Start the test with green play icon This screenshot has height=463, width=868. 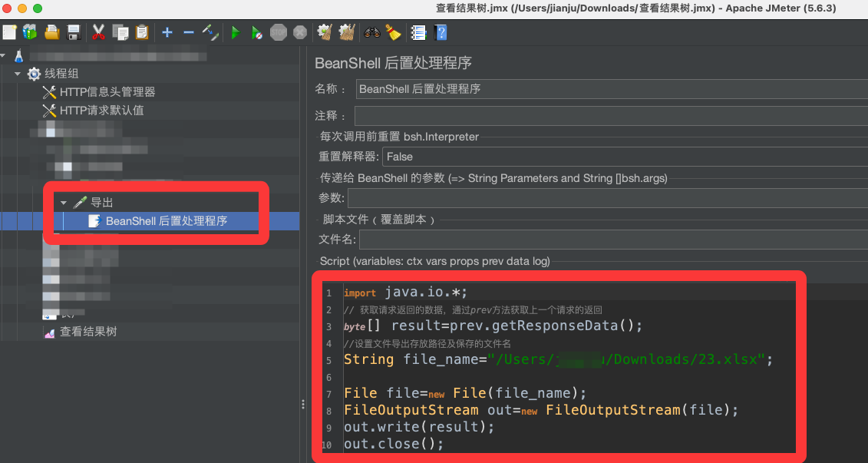236,33
